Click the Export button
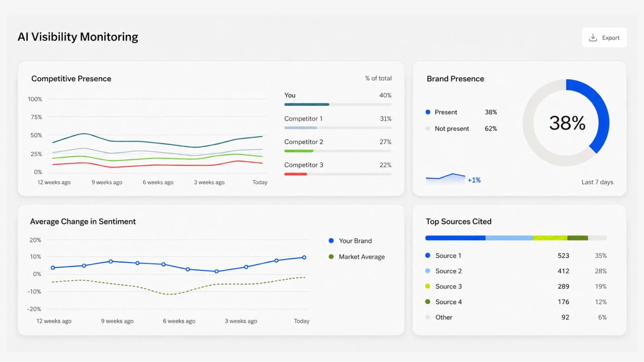This screenshot has height=362, width=644. point(604,37)
